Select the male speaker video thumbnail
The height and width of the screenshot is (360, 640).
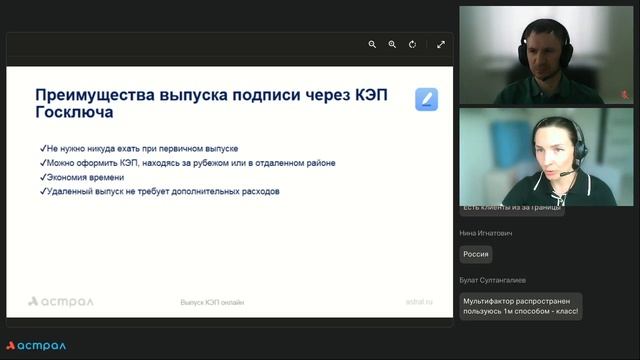coord(546,55)
